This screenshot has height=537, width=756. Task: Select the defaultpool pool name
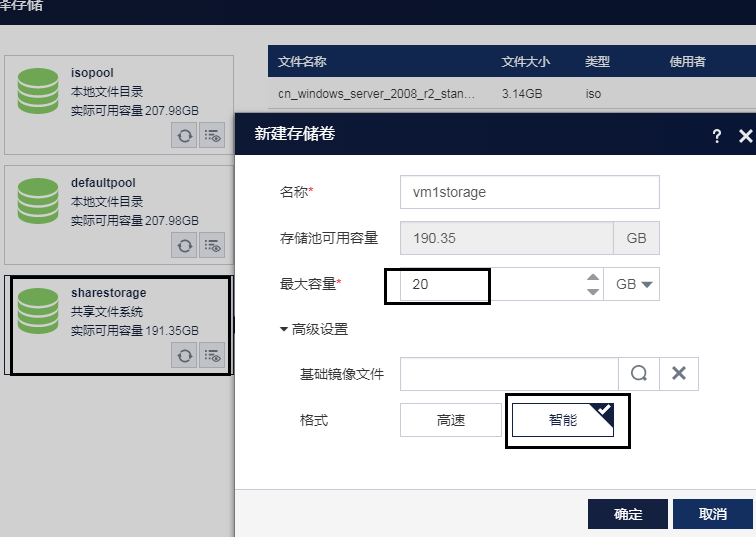pyautogui.click(x=103, y=183)
